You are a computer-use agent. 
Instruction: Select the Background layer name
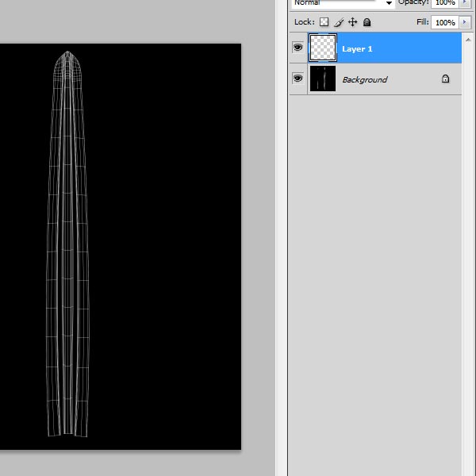[x=365, y=79]
